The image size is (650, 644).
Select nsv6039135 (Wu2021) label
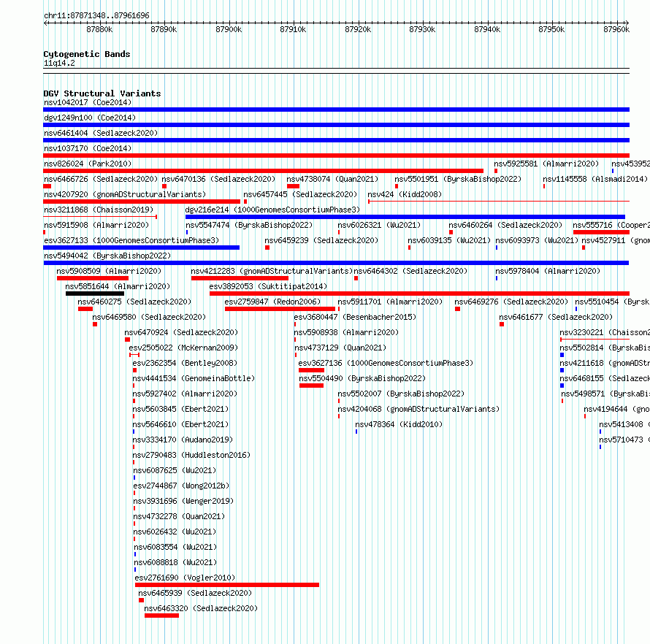[x=449, y=240]
